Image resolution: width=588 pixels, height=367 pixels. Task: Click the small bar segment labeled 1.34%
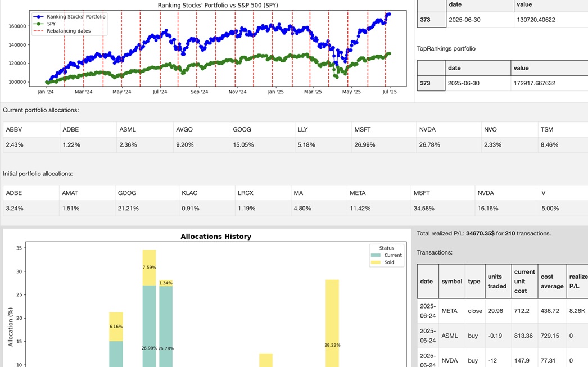point(166,283)
